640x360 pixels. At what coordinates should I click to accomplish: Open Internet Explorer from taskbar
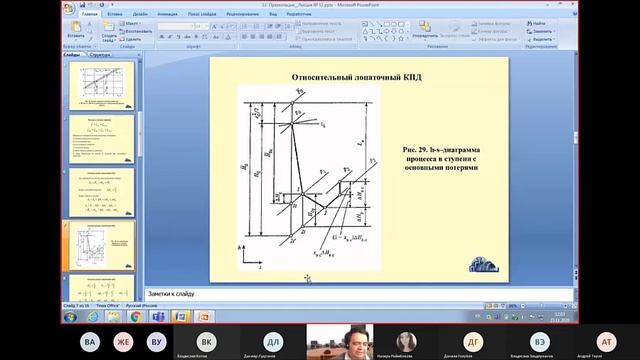tap(93, 317)
